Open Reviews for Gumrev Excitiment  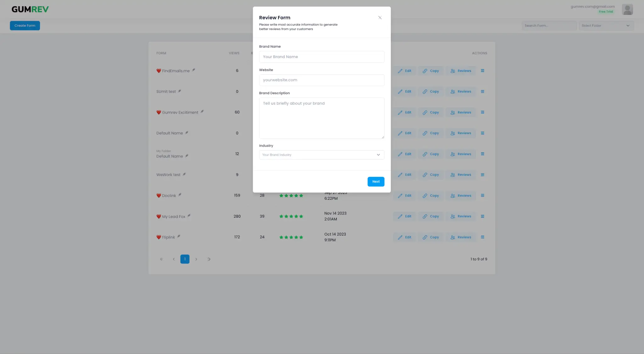pos(461,112)
